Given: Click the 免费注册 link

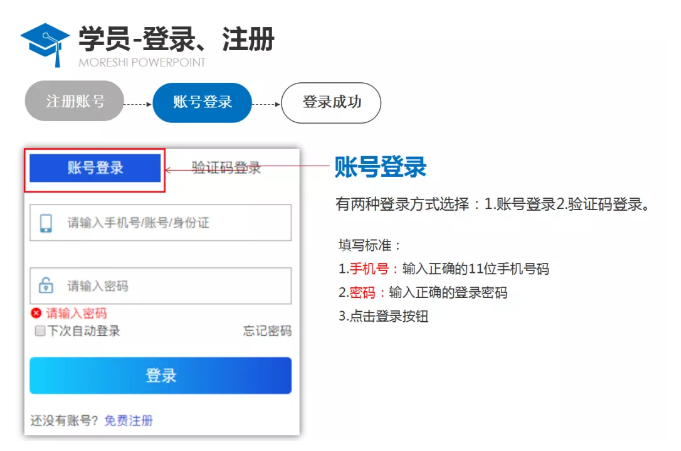Looking at the screenshot, I should click(x=129, y=420).
